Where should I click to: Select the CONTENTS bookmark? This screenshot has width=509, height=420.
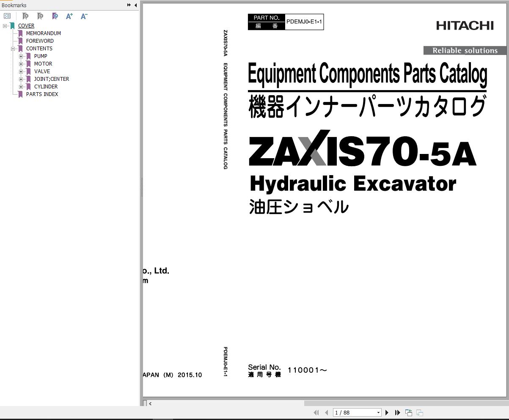point(39,49)
